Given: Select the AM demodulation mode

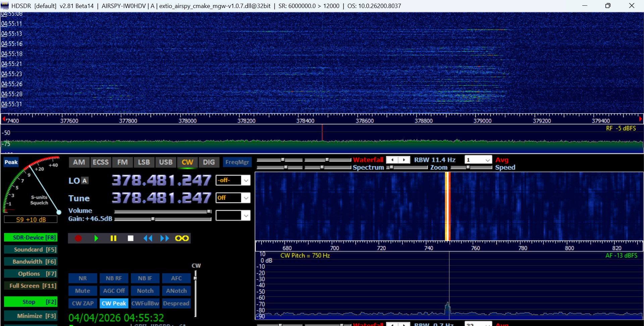Looking at the screenshot, I should [79, 162].
